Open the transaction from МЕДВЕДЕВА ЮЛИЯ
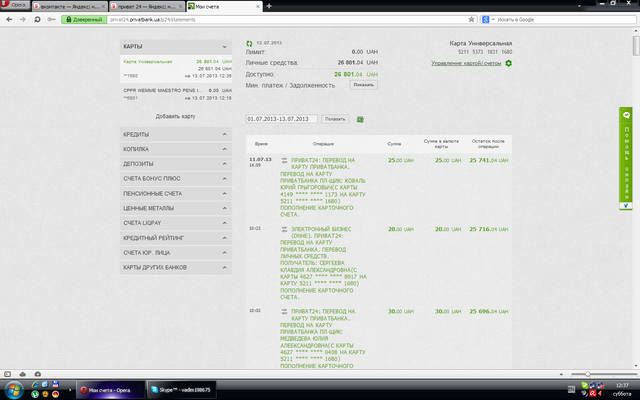The width and height of the screenshot is (640, 400). (x=323, y=339)
